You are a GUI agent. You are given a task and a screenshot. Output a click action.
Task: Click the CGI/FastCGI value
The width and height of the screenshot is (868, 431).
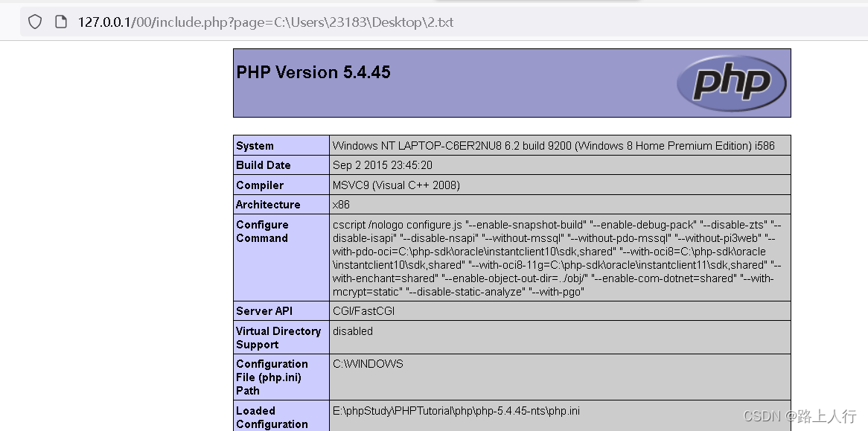pos(364,311)
